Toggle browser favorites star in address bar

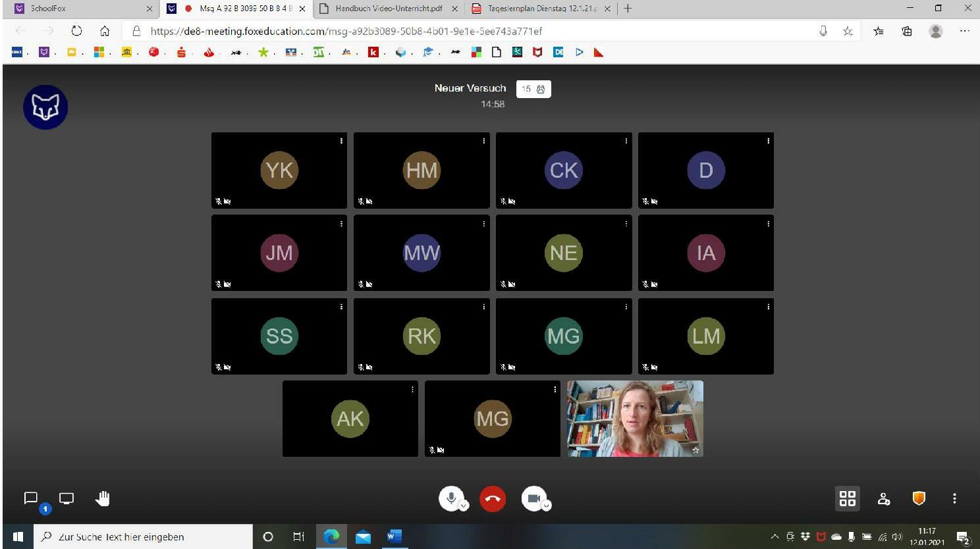848,31
